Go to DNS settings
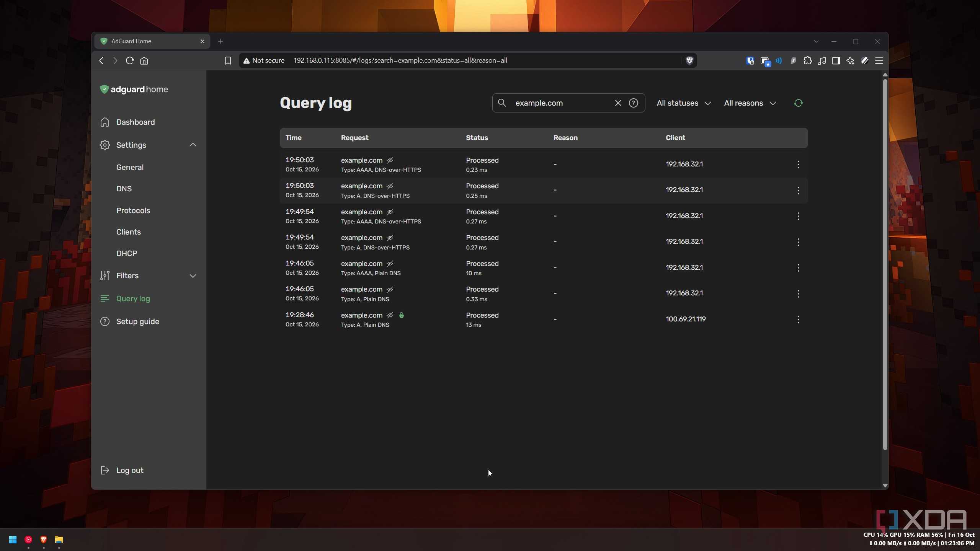Screen dimensions: 980x551 pyautogui.click(x=124, y=189)
